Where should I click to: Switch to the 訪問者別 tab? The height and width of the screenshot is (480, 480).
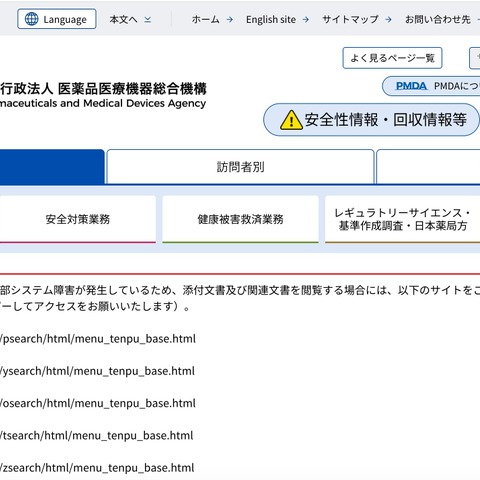(x=240, y=167)
